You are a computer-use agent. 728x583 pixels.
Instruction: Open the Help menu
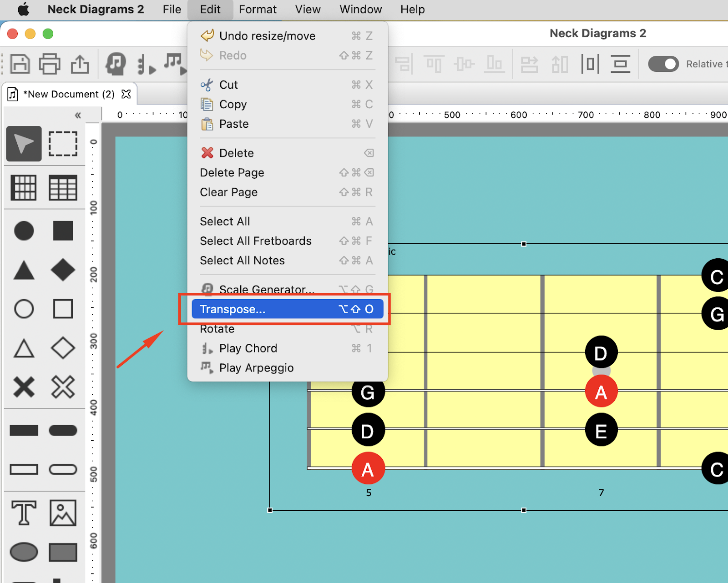click(x=412, y=10)
